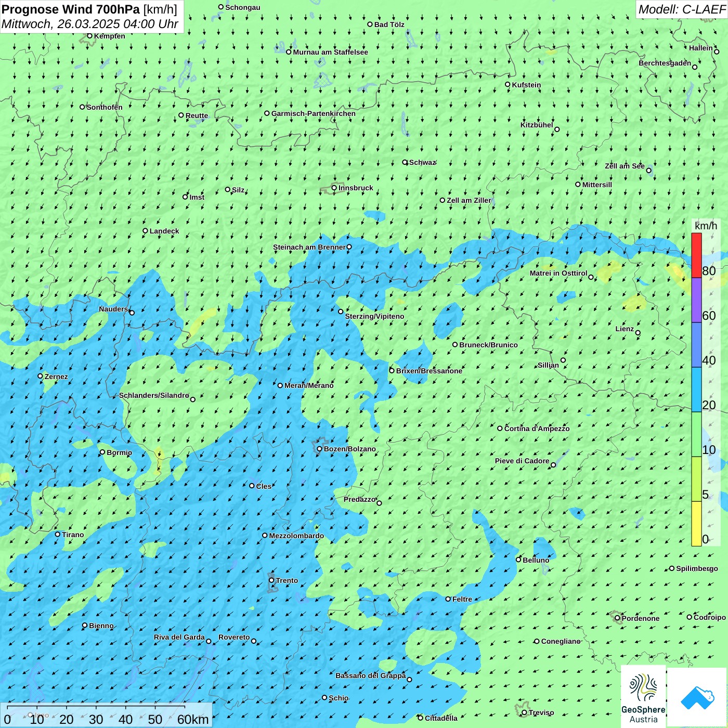The height and width of the screenshot is (728, 728).
Task: Click the 'Modell: C-LAEF' label
Action: click(x=682, y=9)
